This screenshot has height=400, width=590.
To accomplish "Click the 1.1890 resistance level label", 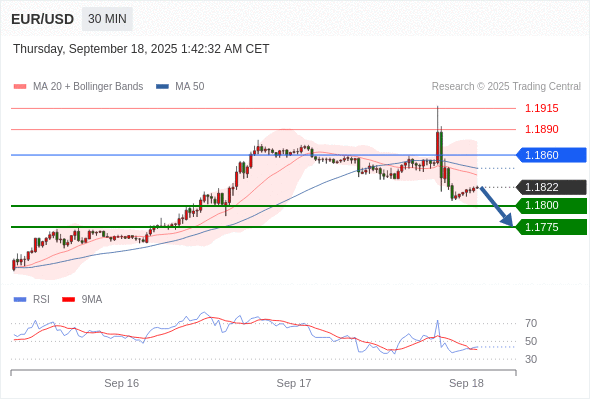I will (541, 129).
